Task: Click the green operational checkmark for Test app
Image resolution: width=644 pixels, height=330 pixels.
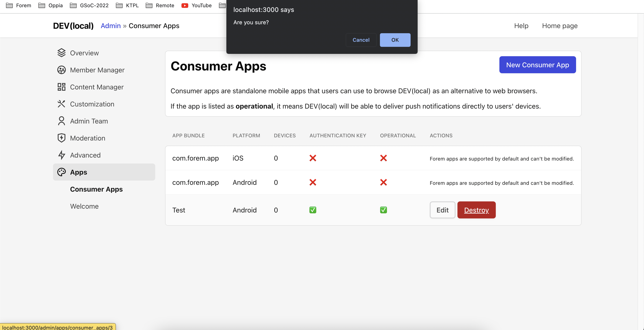Action: [x=383, y=210]
